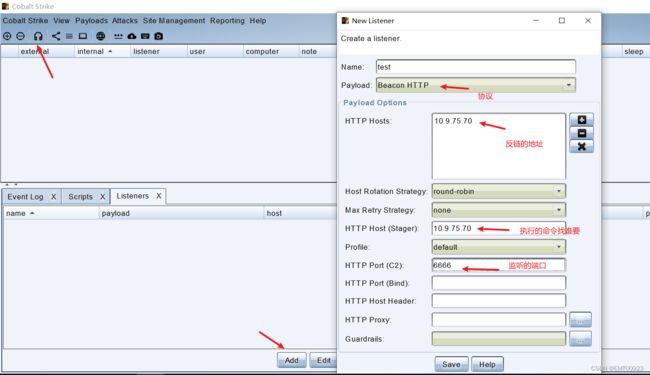Close the Scripts tab X
Viewport: 650px width, 375px height.
[102, 196]
